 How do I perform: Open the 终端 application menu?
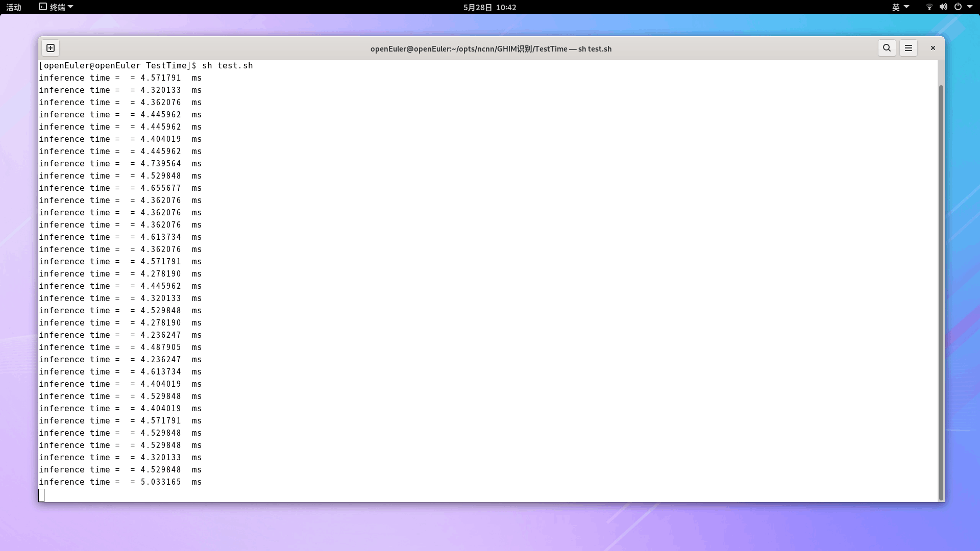(57, 7)
